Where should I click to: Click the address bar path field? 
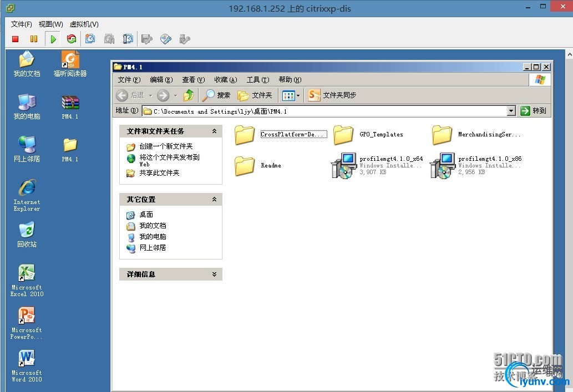[x=324, y=111]
